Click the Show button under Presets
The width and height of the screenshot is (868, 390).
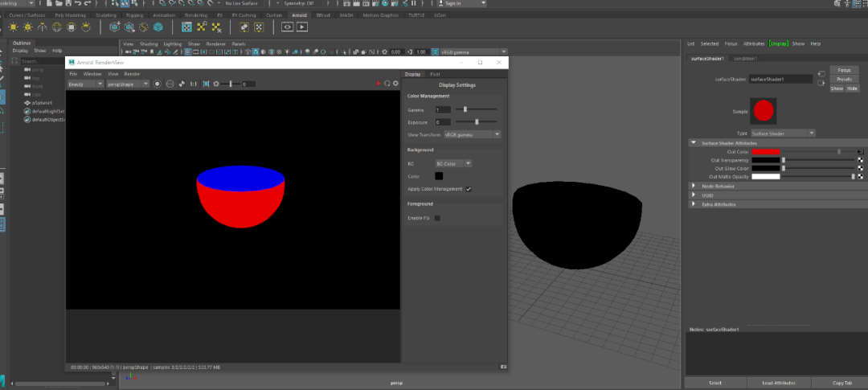click(837, 88)
